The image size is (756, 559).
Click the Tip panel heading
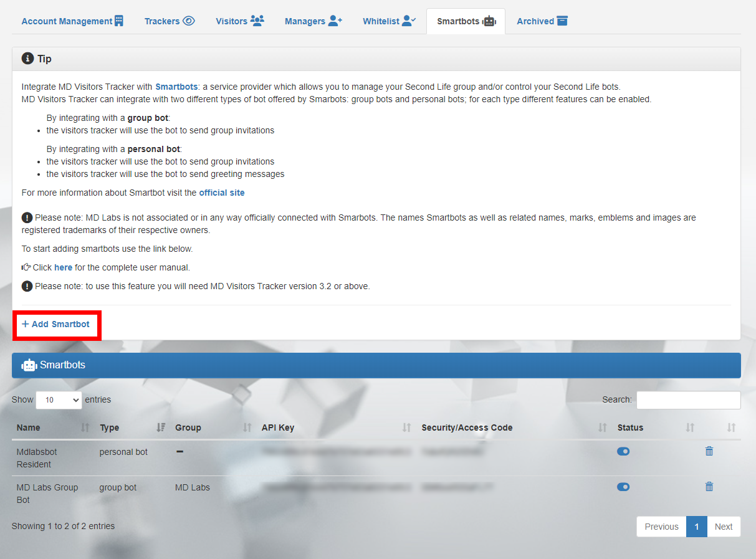(376, 59)
